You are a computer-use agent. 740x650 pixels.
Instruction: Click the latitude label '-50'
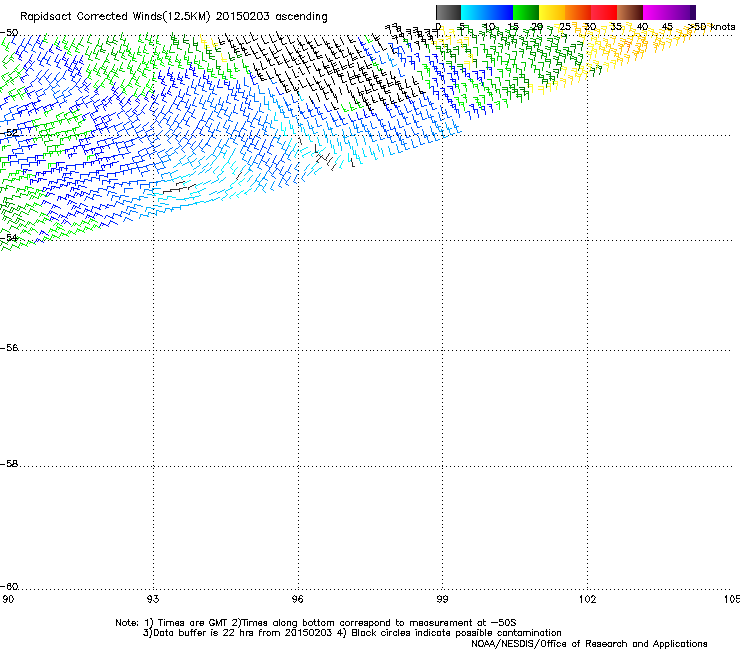tap(9, 33)
